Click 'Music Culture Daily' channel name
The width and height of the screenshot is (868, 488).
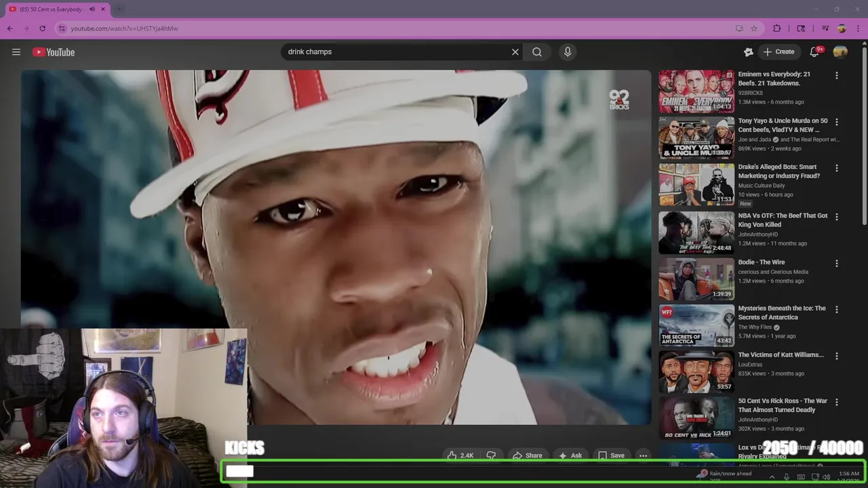(762, 186)
